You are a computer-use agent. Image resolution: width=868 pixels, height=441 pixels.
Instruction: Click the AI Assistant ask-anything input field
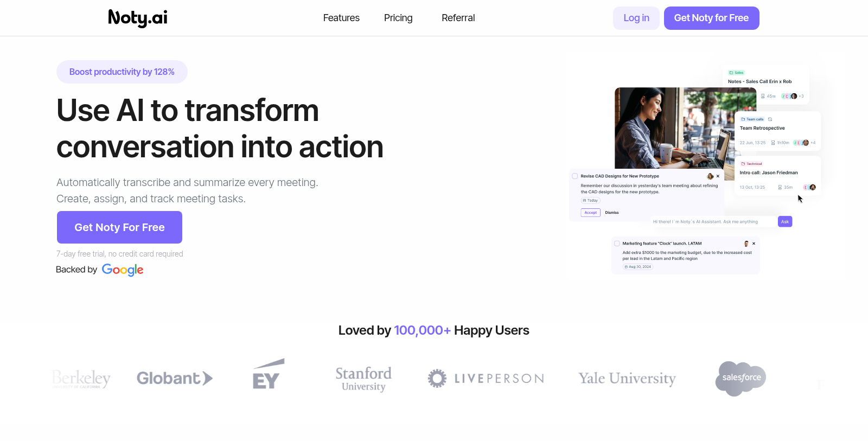tap(713, 221)
